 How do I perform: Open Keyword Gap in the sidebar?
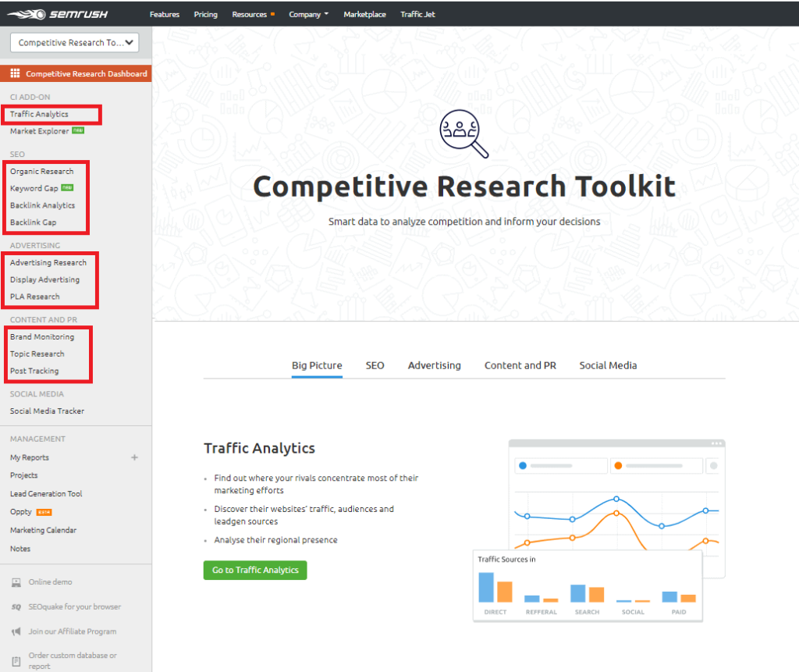tap(34, 188)
